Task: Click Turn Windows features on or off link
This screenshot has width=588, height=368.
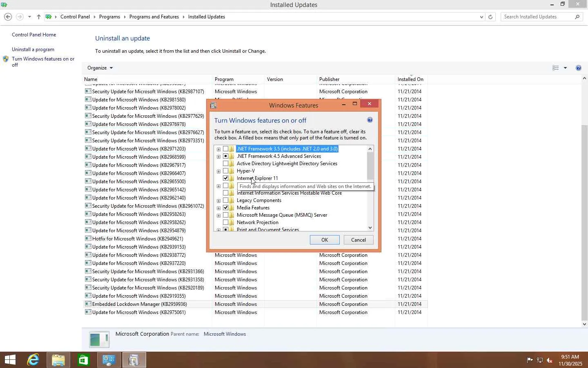Action: (x=43, y=62)
